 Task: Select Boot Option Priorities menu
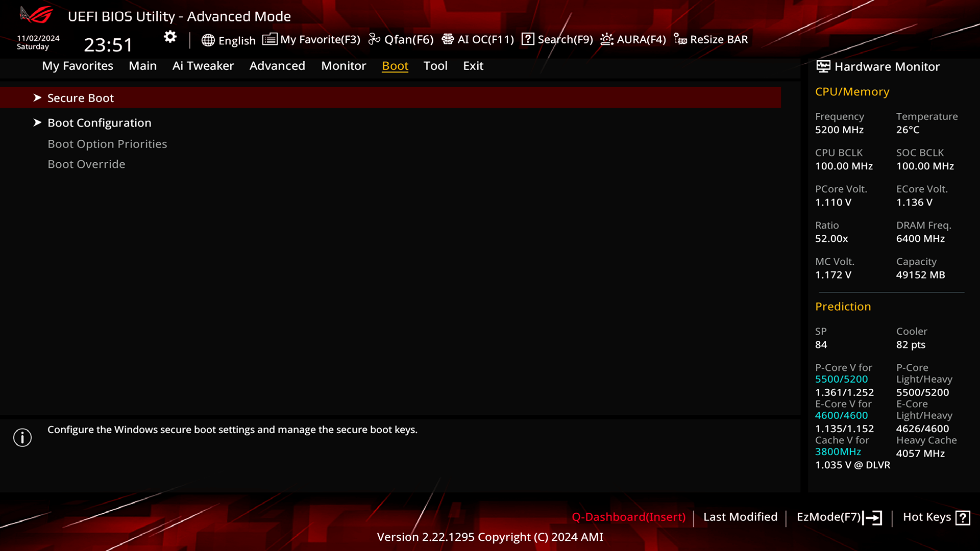point(107,143)
